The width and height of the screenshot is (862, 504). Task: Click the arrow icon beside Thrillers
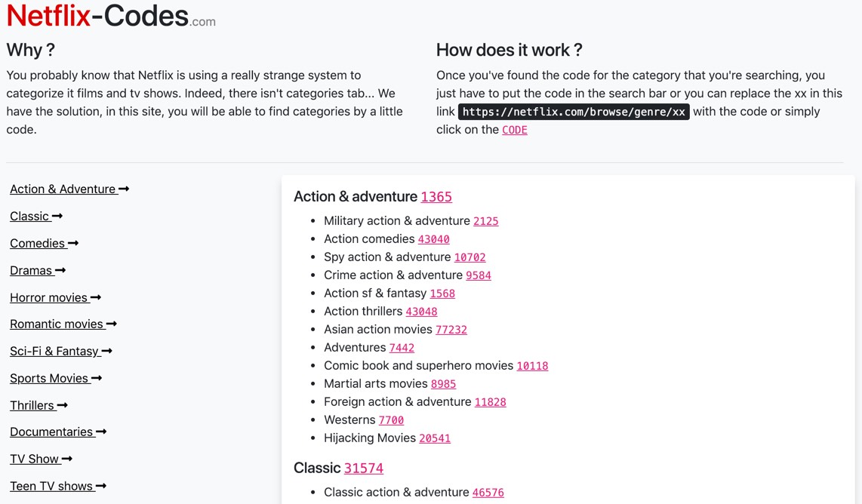[x=63, y=406]
